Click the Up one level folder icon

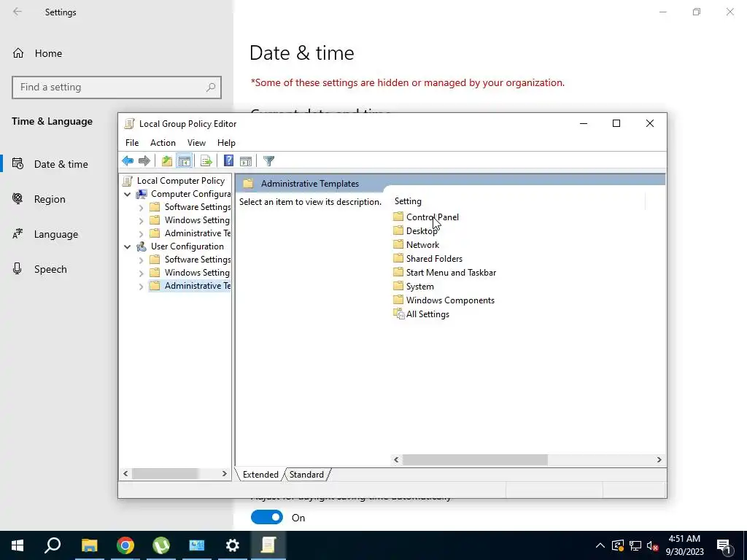[x=167, y=161]
